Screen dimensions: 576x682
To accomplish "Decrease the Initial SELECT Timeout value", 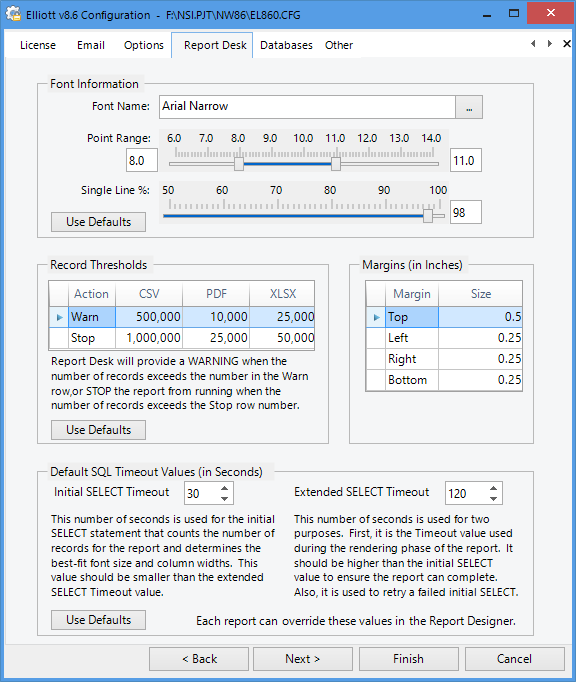I will click(x=224, y=498).
